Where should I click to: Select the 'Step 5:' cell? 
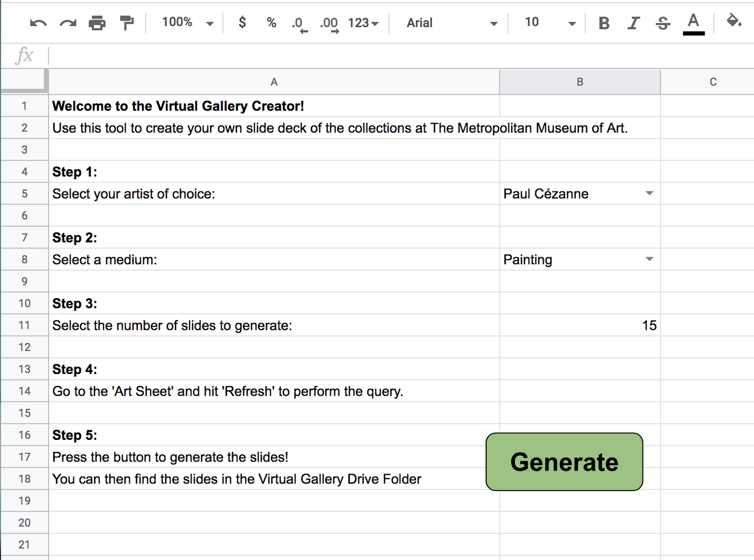pyautogui.click(x=274, y=435)
